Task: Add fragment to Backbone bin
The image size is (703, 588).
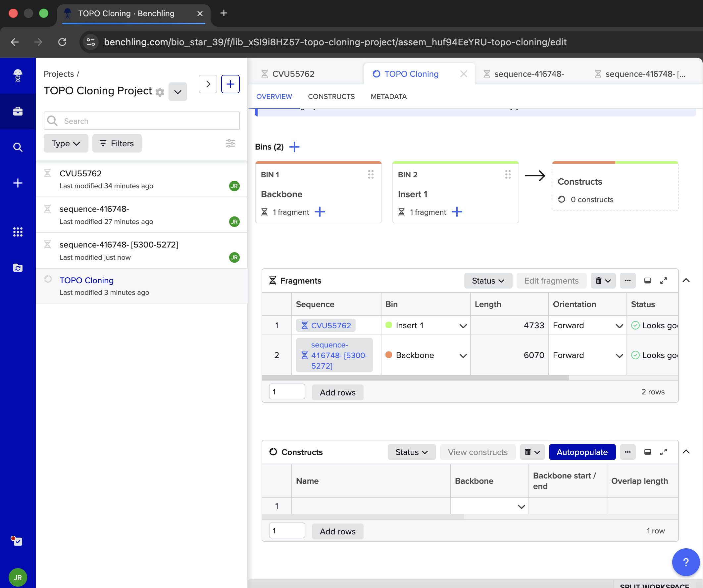Action: [x=320, y=212]
